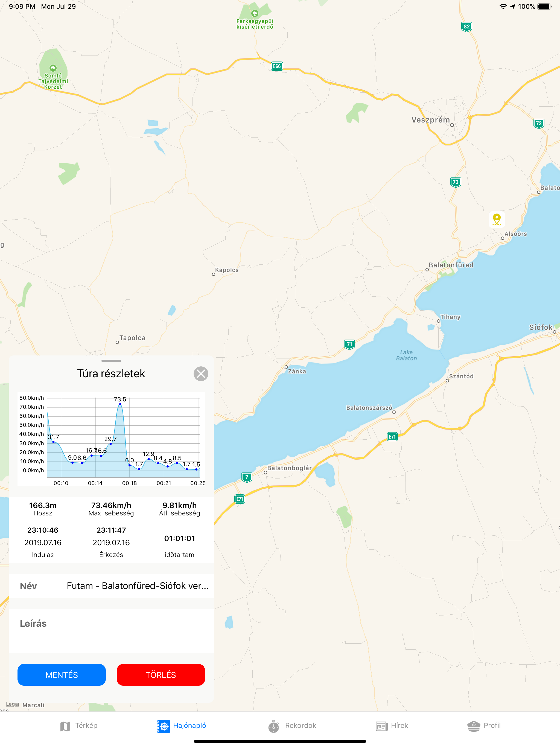560x747 pixels.
Task: Tap the E66 road shield on map
Action: (277, 66)
